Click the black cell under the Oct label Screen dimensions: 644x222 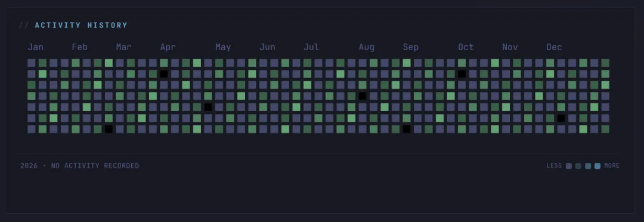coord(462,74)
